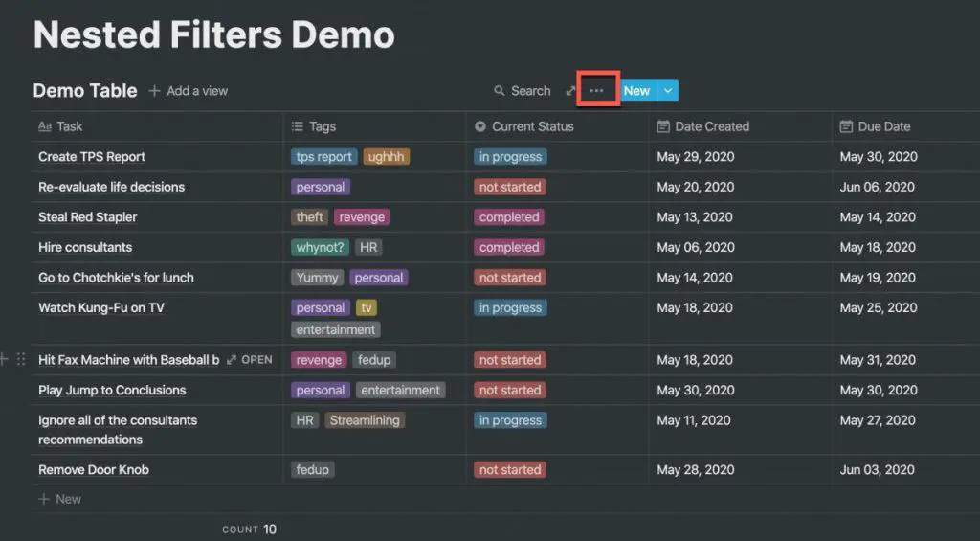Open the Hit Fax Machine page with OPEN

pyautogui.click(x=250, y=360)
